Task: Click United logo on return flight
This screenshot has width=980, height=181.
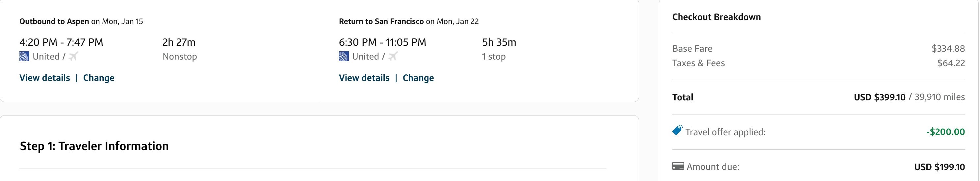Action: [x=344, y=57]
